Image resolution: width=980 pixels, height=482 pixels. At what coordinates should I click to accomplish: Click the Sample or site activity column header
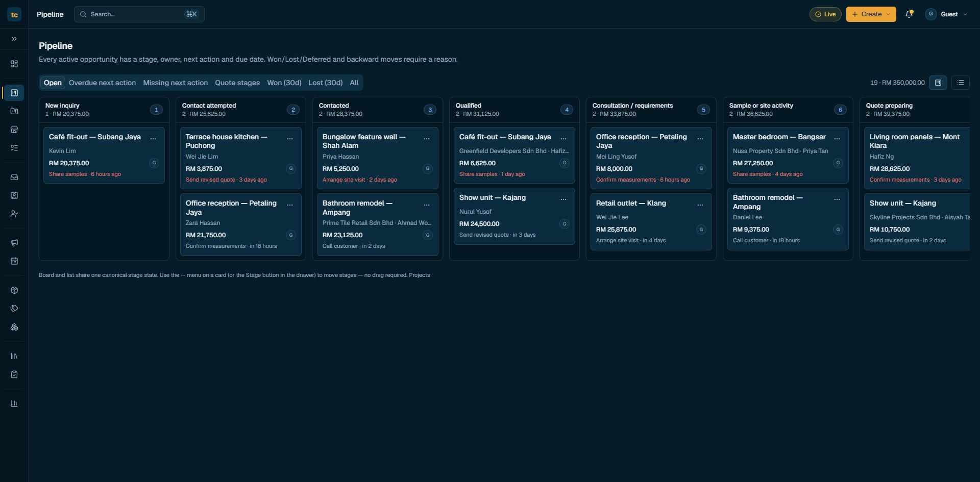click(788, 110)
